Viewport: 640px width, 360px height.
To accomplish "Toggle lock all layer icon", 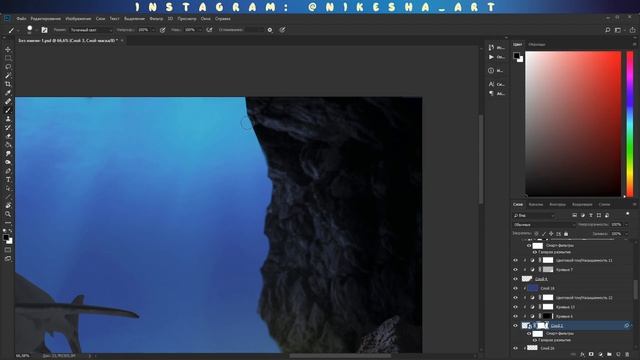I will coord(566,234).
